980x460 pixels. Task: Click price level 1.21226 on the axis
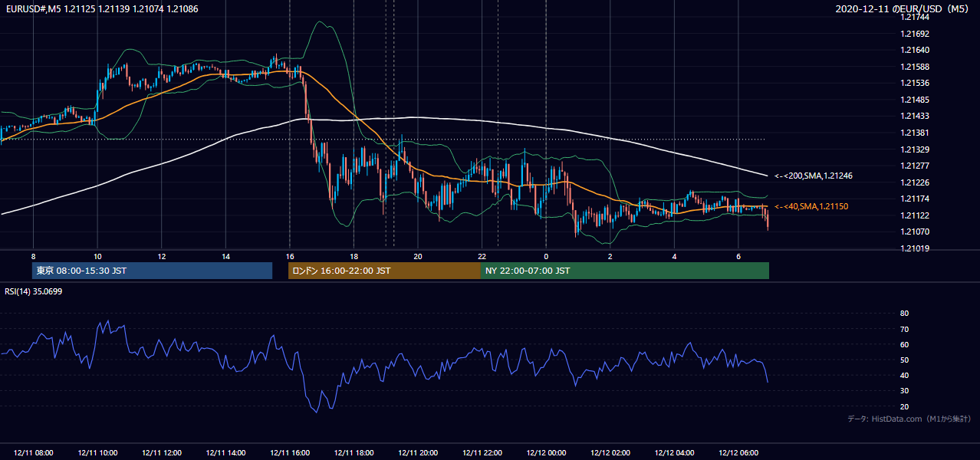[916, 182]
